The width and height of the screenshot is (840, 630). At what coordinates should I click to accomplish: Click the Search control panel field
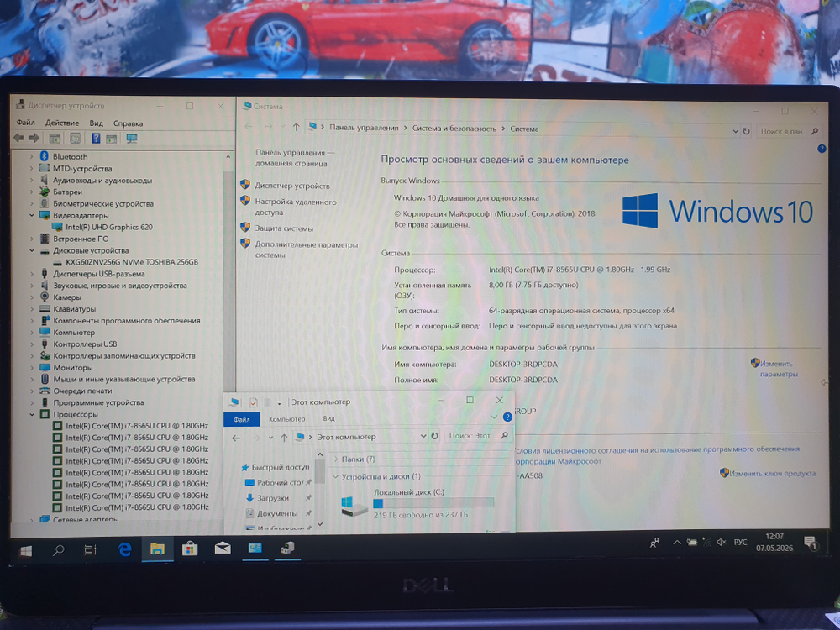point(788,131)
